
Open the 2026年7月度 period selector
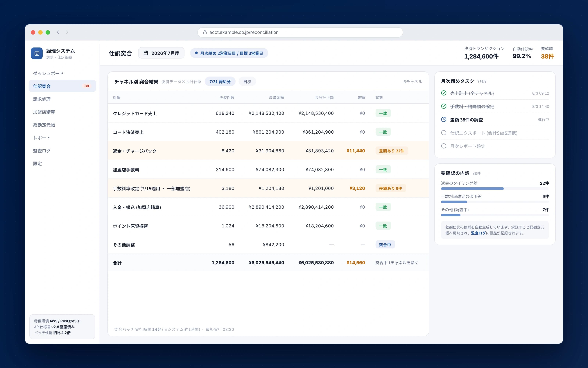click(x=161, y=53)
